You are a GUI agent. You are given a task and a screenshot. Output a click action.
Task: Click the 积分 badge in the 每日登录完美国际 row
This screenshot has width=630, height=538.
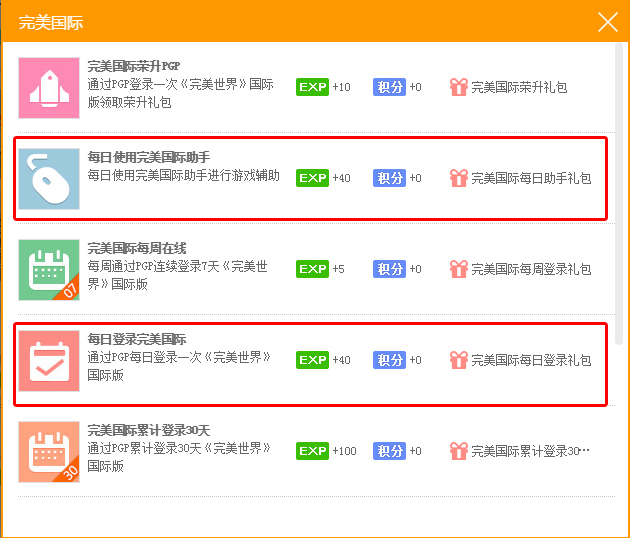click(x=389, y=360)
